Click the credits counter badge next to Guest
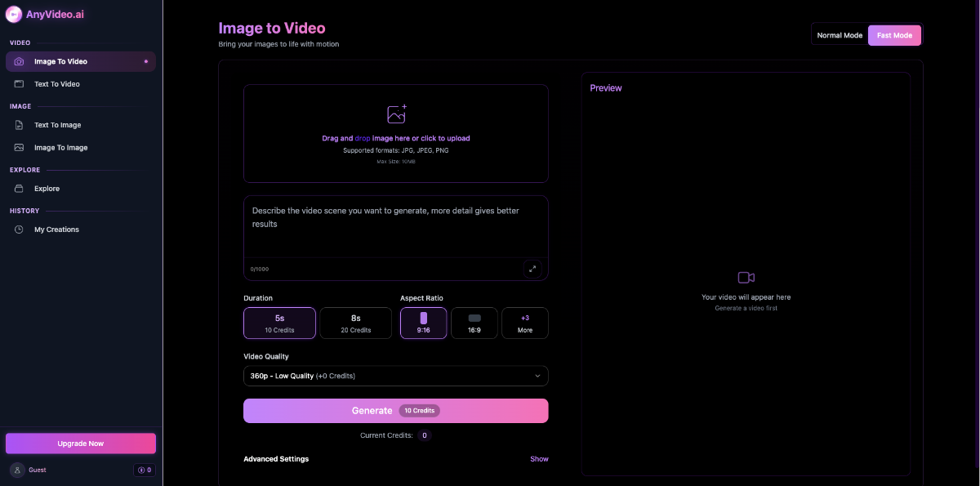The width and height of the screenshot is (980, 486). (144, 470)
